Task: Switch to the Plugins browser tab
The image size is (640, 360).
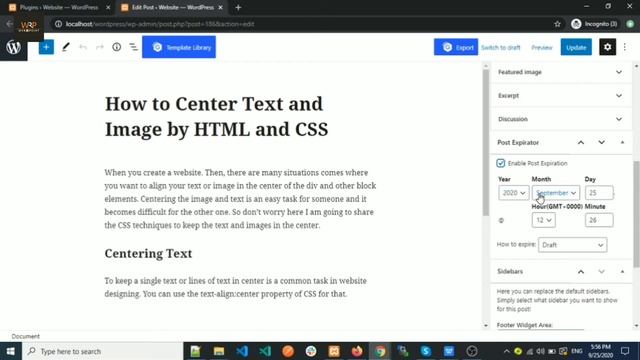Action: [59, 7]
